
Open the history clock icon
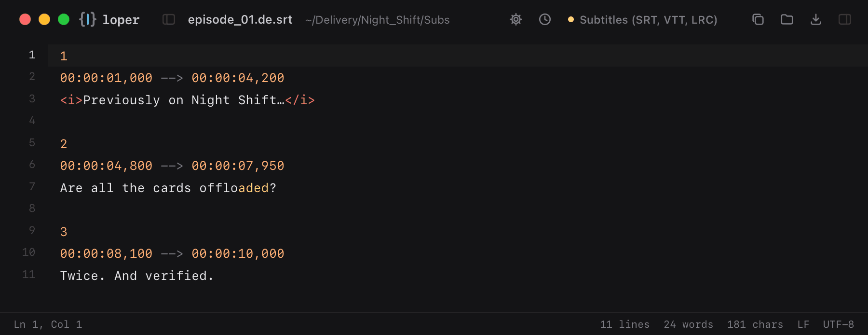coord(545,19)
